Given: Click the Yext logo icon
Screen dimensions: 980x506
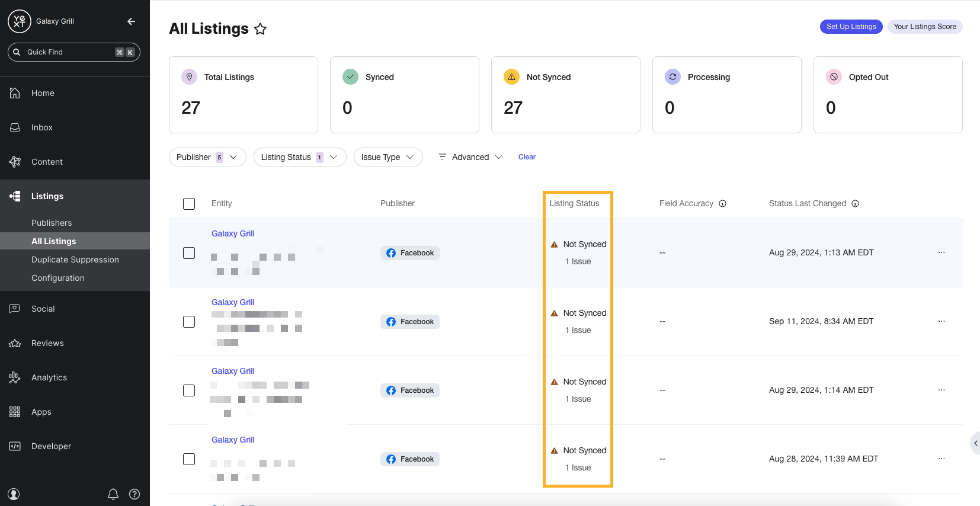Looking at the screenshot, I should click(x=19, y=21).
